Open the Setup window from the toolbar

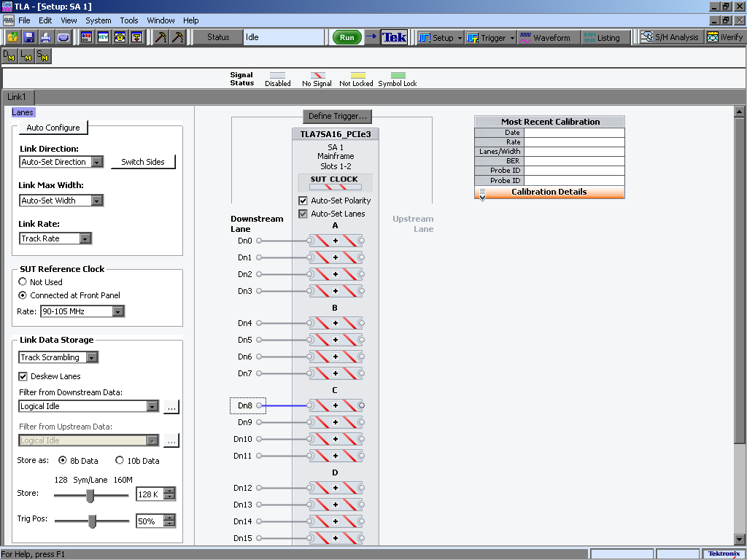click(436, 38)
